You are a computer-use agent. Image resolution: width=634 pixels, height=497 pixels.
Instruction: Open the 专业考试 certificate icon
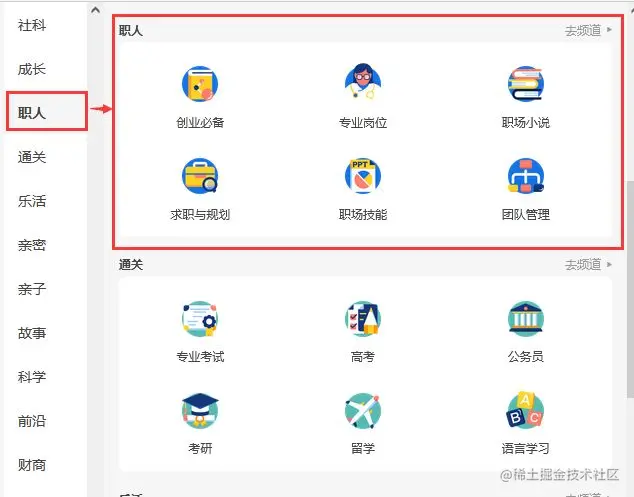[x=200, y=319]
